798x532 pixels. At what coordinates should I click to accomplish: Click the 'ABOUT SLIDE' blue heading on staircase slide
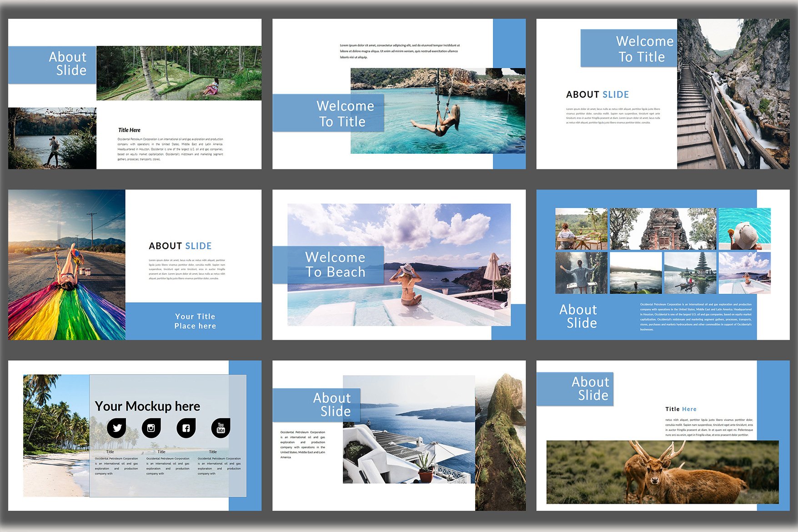coord(597,95)
